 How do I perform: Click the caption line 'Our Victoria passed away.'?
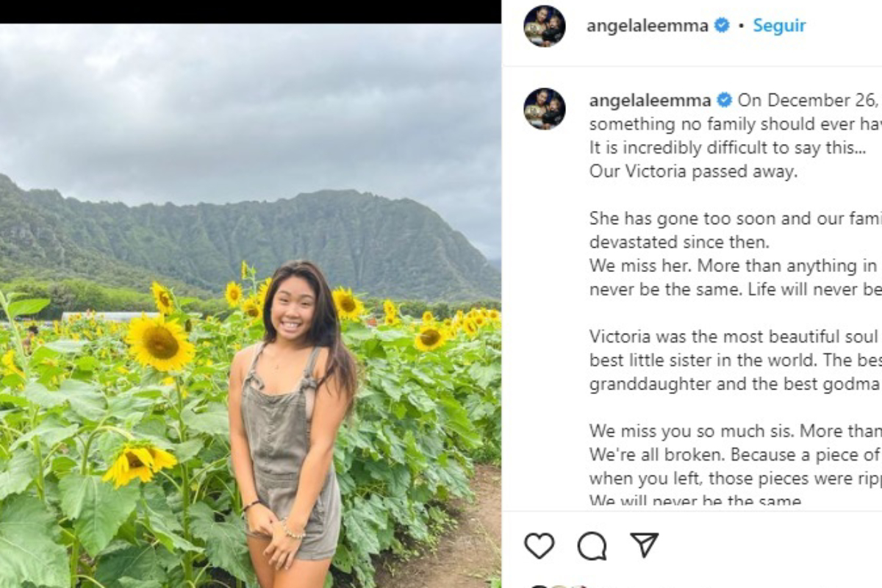(x=693, y=171)
